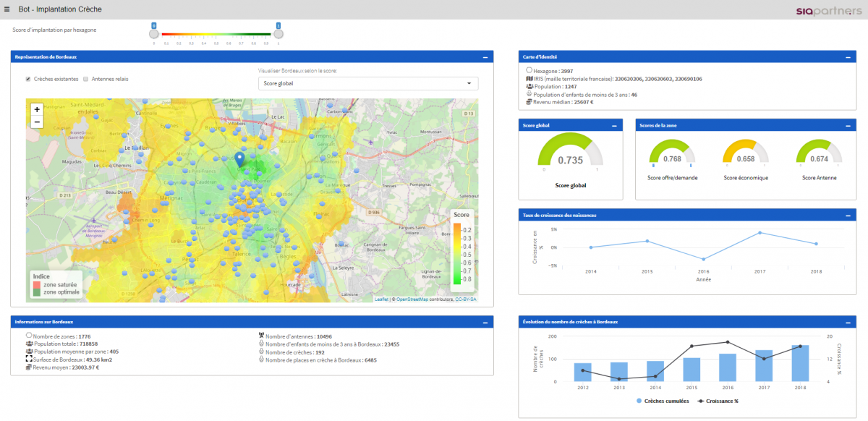Minimize the Score global panel
The width and height of the screenshot is (868, 421).
tap(614, 125)
